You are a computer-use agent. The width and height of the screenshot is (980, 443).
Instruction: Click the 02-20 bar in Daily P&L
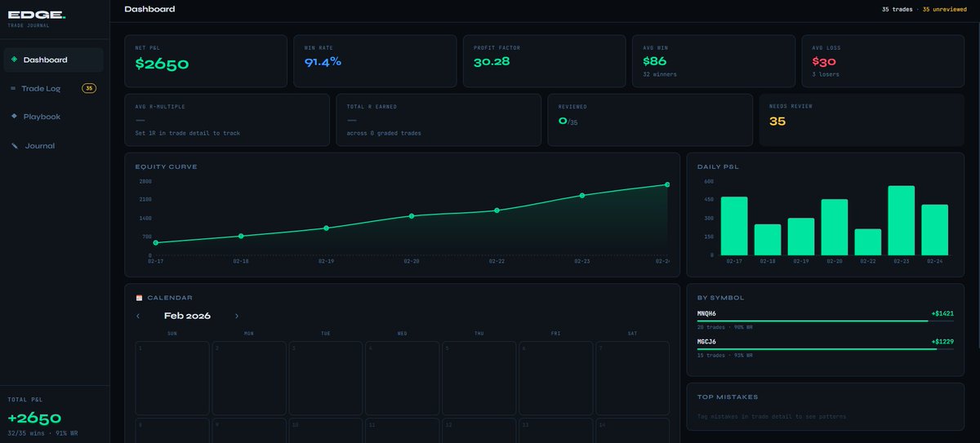click(x=835, y=228)
